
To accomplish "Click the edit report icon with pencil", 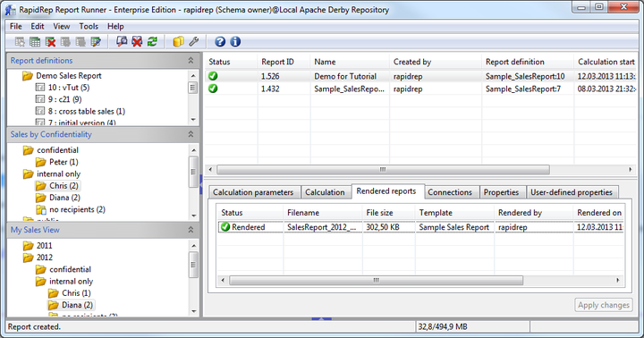I will tap(96, 41).
